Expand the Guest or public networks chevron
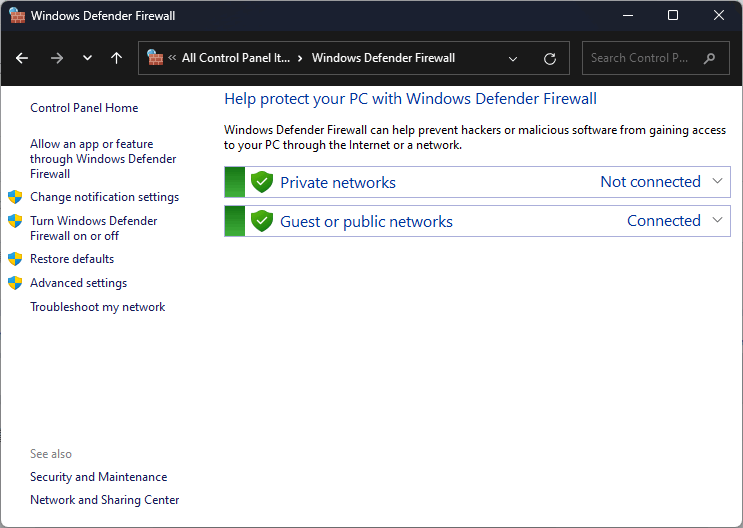The image size is (743, 528). tap(717, 220)
